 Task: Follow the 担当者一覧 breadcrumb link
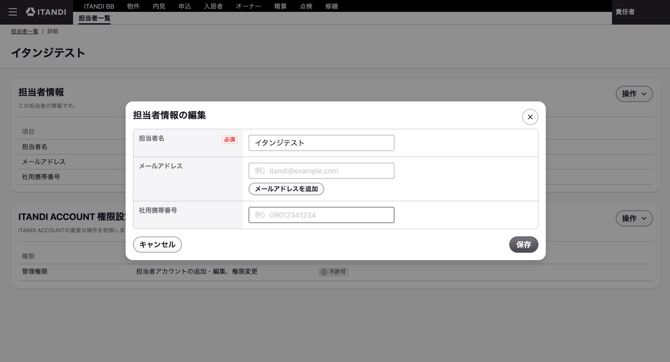tap(24, 32)
